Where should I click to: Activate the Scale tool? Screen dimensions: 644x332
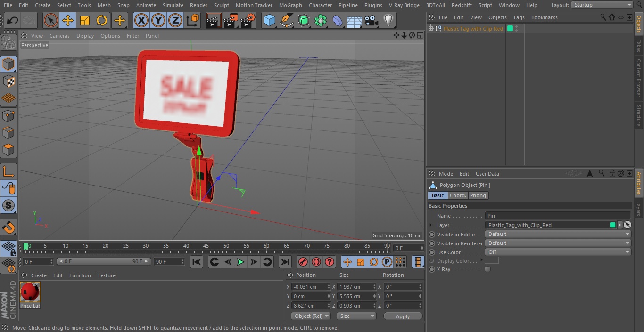(x=85, y=20)
